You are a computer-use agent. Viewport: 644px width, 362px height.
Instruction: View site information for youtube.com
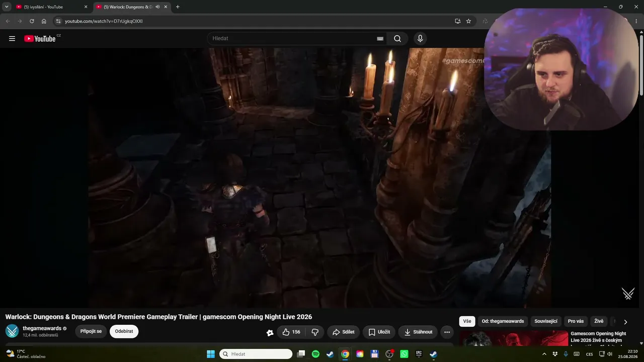(x=58, y=21)
